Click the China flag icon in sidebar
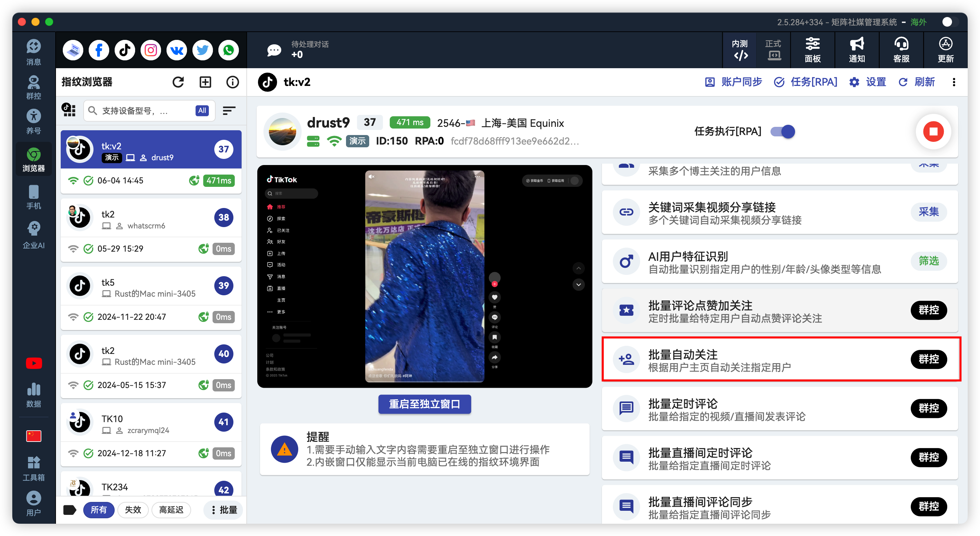This screenshot has height=536, width=980. pos(33,436)
